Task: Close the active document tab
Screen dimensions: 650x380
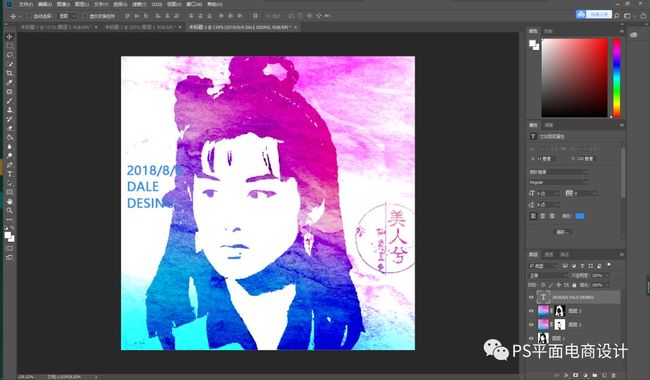Action: point(296,27)
